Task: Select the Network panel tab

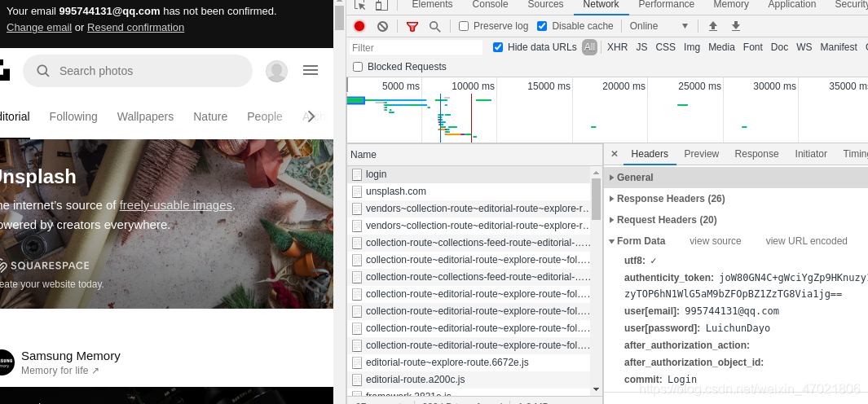Action: click(x=601, y=4)
